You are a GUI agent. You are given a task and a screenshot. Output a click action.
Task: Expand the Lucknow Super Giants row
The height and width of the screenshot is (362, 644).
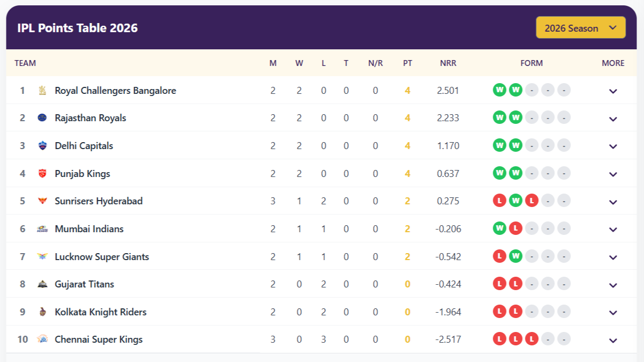(613, 256)
